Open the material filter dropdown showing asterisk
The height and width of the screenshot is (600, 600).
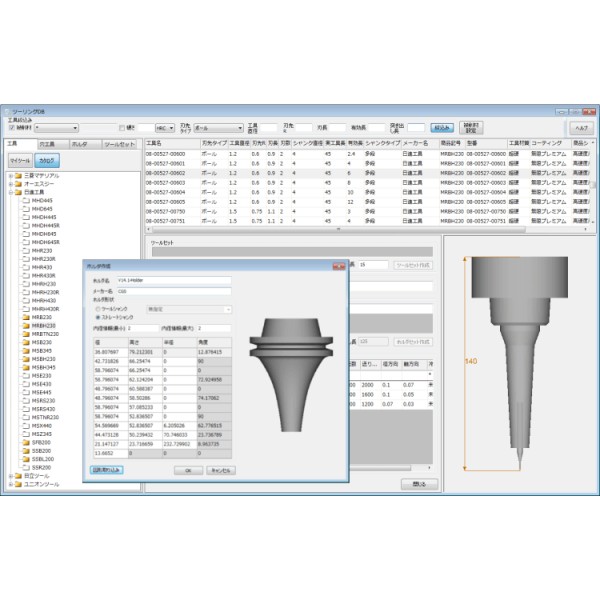tap(57, 128)
